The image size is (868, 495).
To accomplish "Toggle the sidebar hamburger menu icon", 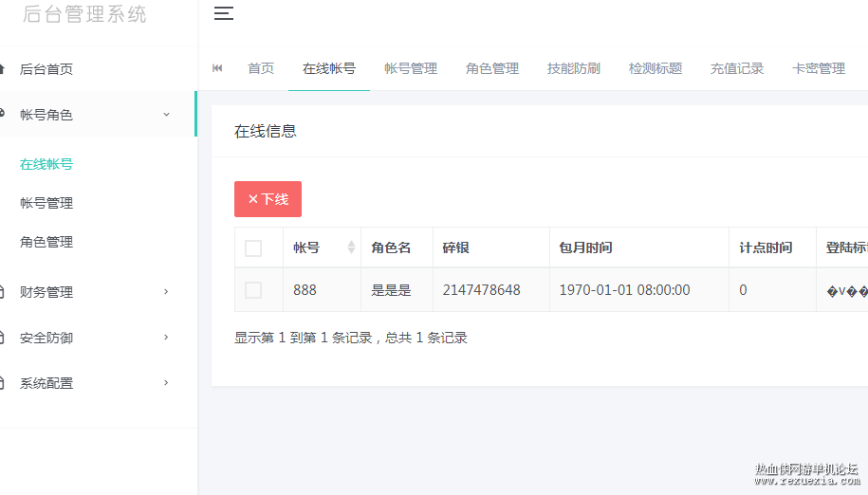I will tap(224, 13).
